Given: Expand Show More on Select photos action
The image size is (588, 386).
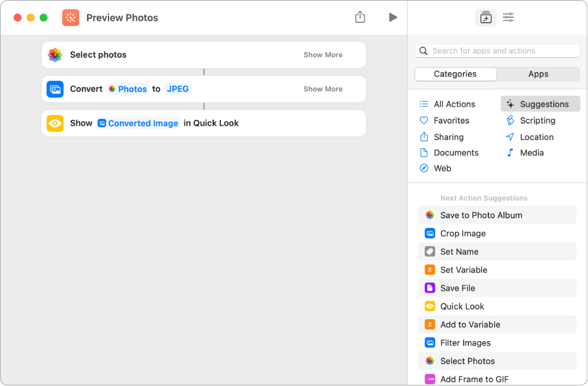Looking at the screenshot, I should [322, 55].
